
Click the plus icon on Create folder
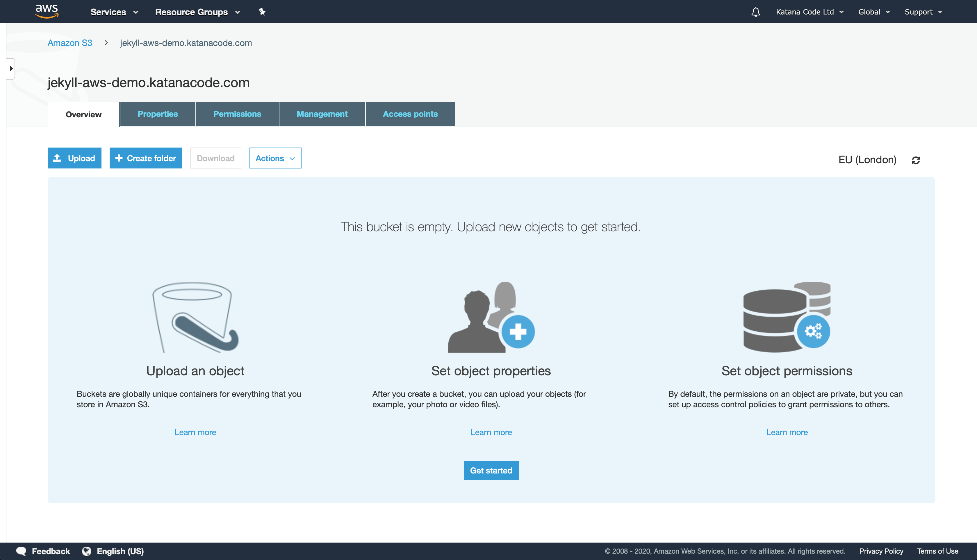point(119,158)
